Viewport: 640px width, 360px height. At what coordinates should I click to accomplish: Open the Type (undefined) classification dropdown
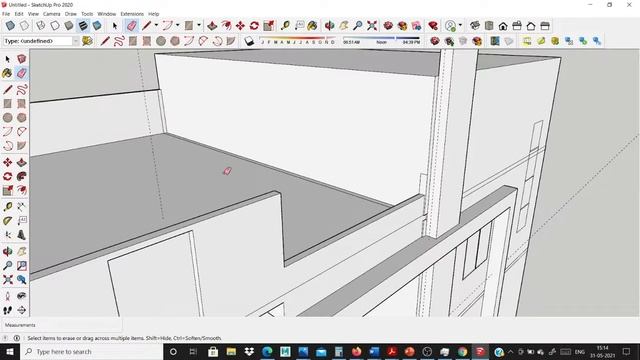(x=76, y=41)
